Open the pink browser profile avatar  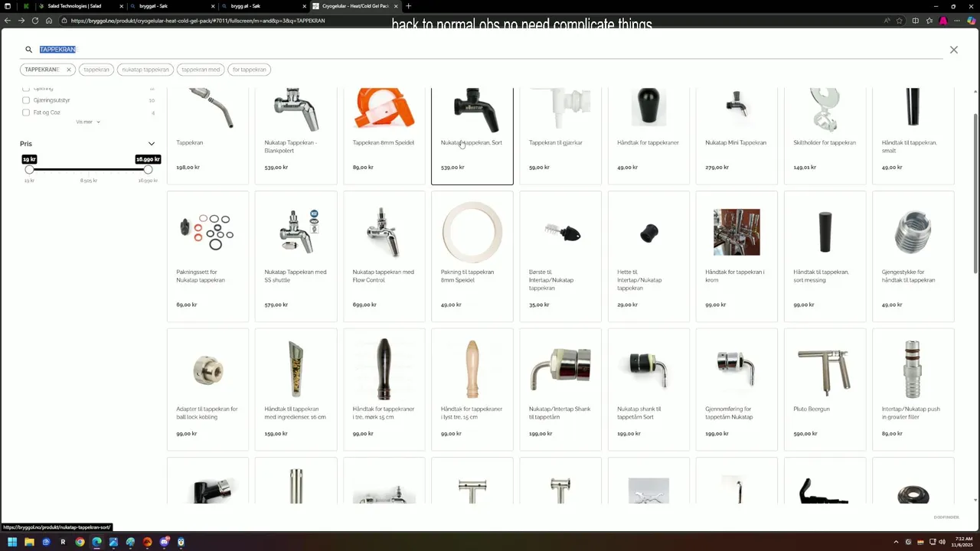click(943, 21)
